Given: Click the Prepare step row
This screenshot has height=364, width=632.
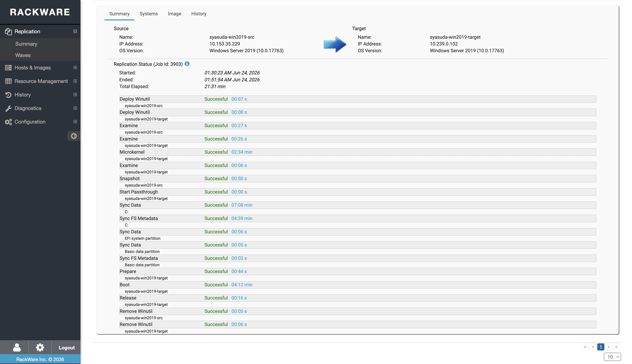Looking at the screenshot, I should click(358, 271).
